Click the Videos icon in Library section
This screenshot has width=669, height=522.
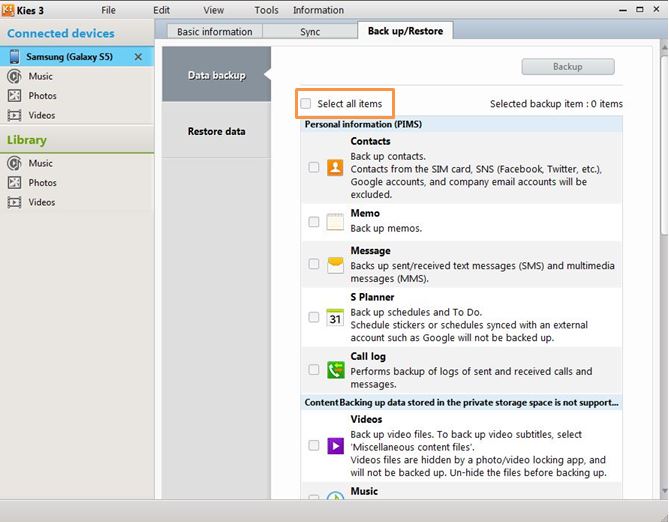pyautogui.click(x=14, y=202)
